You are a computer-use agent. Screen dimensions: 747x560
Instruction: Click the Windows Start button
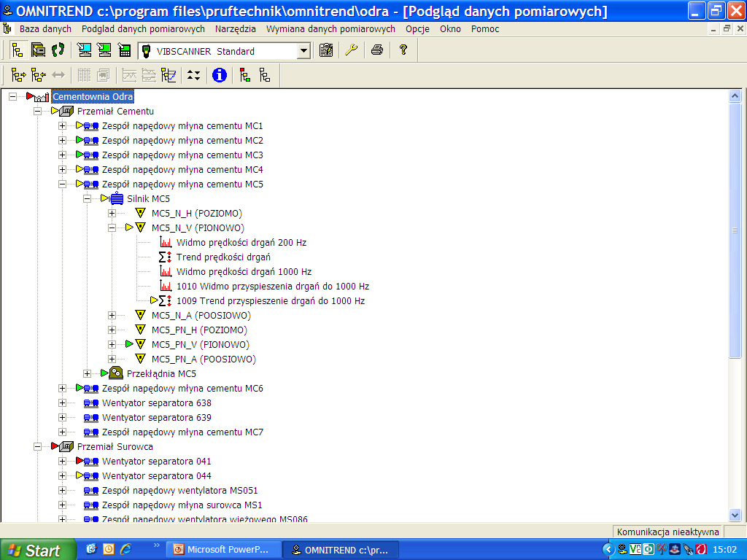(x=38, y=550)
